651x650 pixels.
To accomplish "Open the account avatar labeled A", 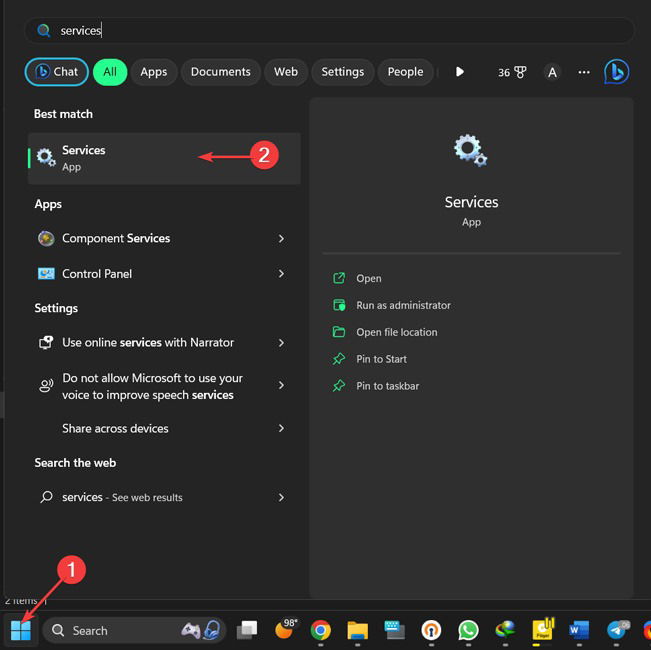I will click(x=552, y=72).
